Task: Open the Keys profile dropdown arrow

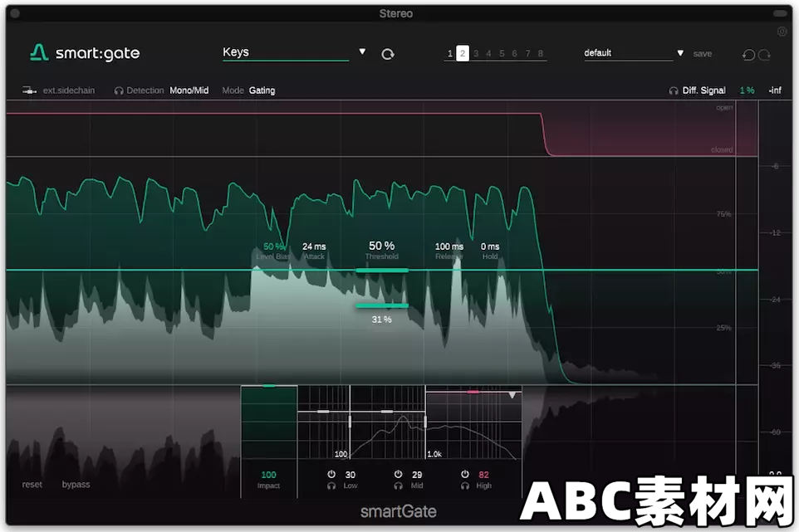Action: point(362,51)
